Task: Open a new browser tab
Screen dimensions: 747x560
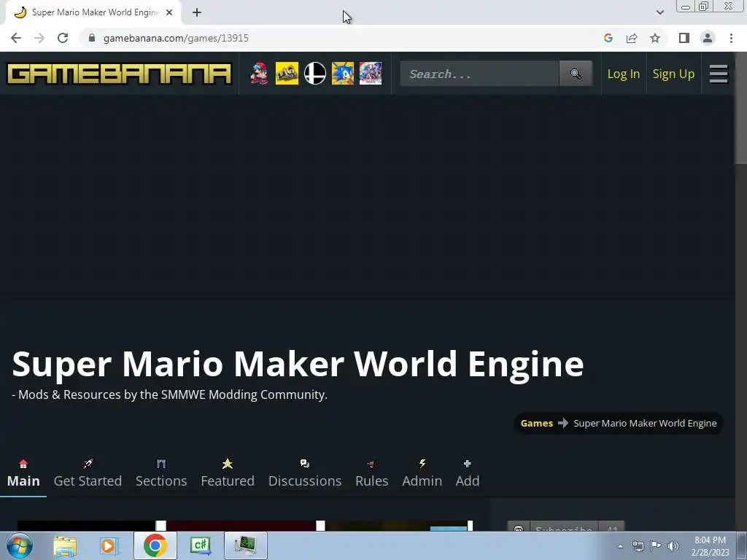Action: point(197,12)
